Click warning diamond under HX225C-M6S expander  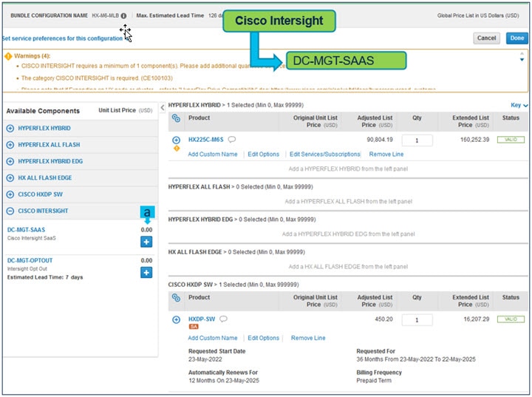177,149
